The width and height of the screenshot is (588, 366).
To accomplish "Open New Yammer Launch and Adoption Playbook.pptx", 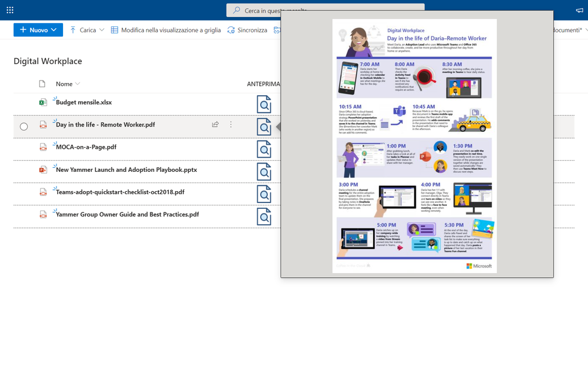I will pos(127,169).
